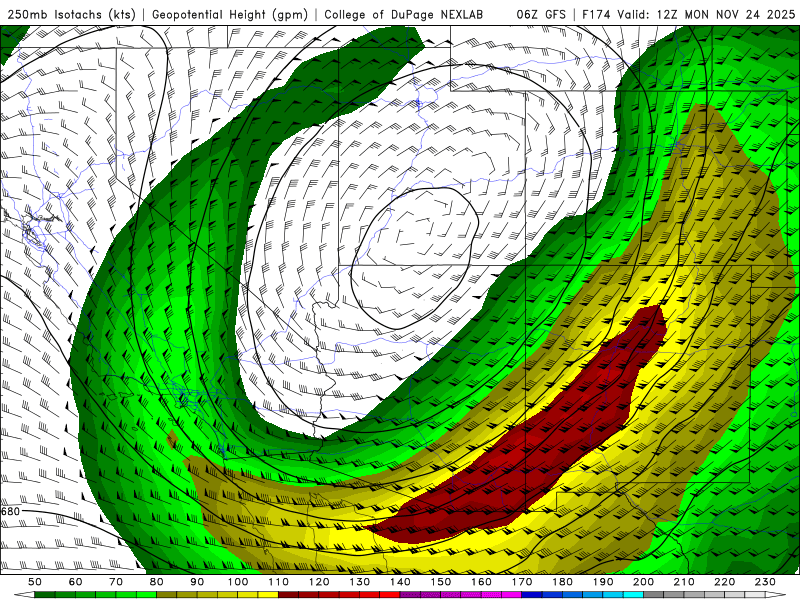Click the '06Z GFS' model run label

coord(541,14)
